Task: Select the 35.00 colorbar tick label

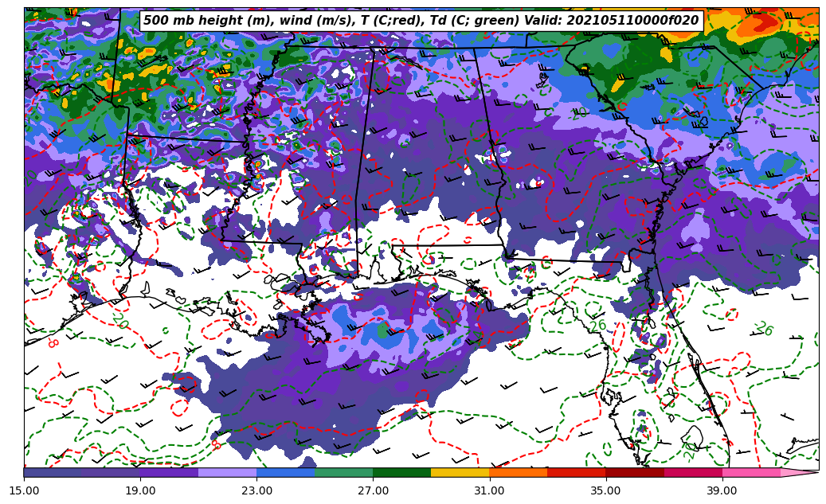Action: pyautogui.click(x=605, y=490)
